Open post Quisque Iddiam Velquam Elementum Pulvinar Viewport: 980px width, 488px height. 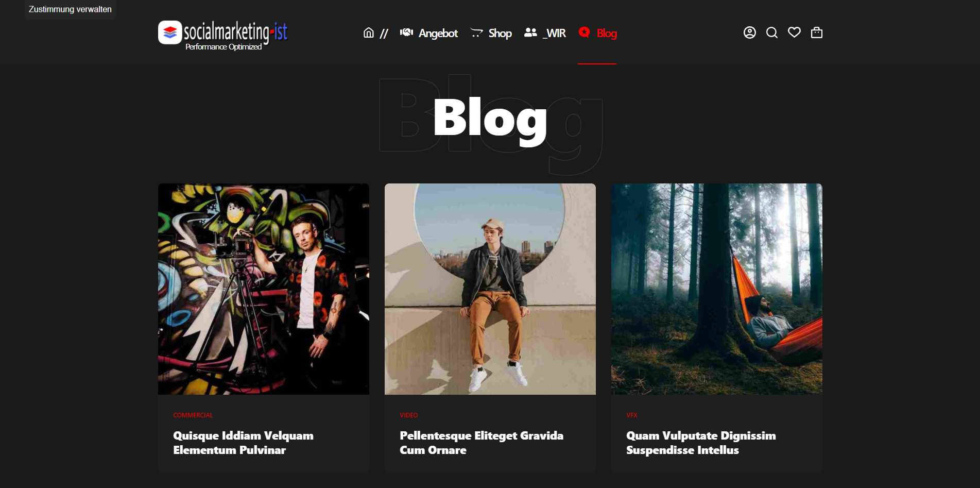(x=244, y=443)
